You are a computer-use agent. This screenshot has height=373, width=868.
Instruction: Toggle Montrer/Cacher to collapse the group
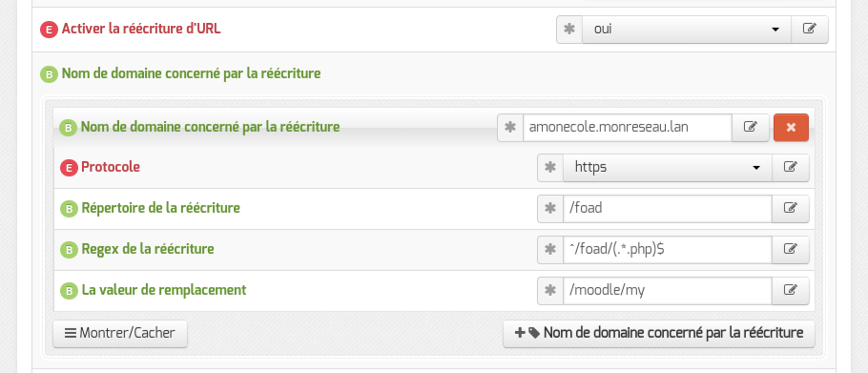[x=120, y=334]
